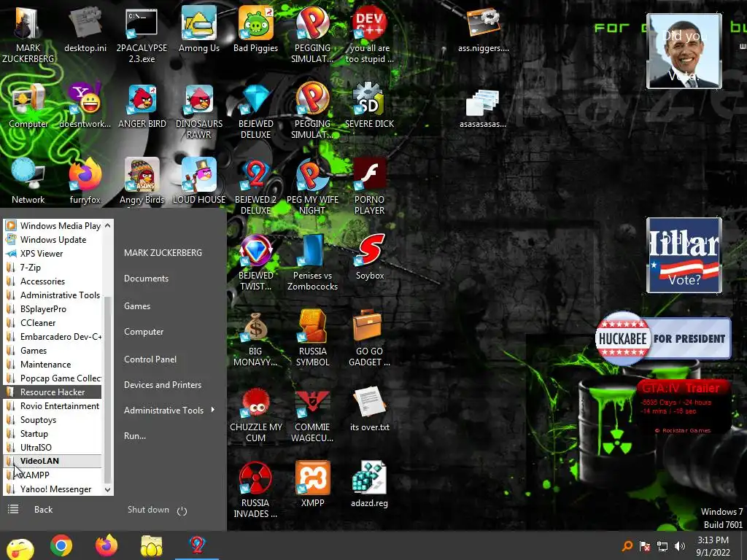The height and width of the screenshot is (560, 747).
Task: Launch the Bad Piggies shortcut
Action: pos(256,29)
